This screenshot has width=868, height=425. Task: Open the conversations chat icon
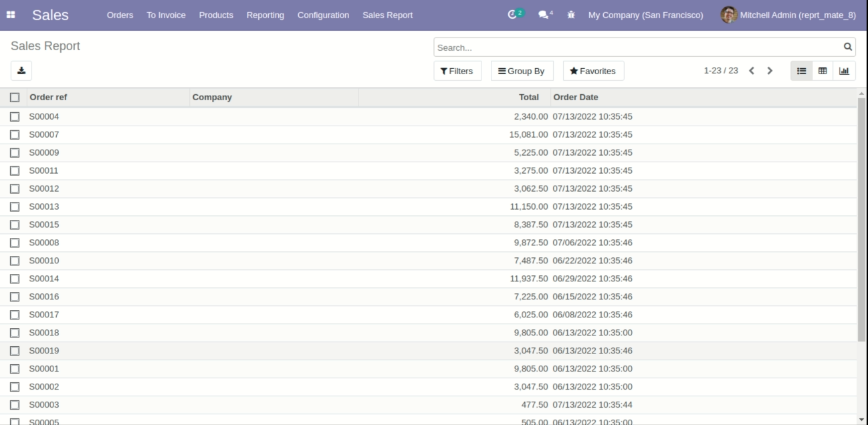tap(544, 15)
